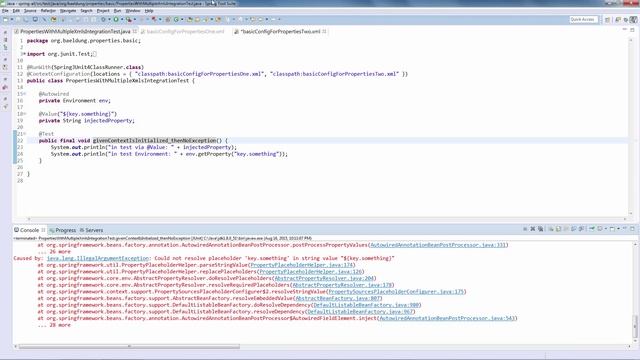
Task: Open the Refactor menu
Action: pos(48,11)
